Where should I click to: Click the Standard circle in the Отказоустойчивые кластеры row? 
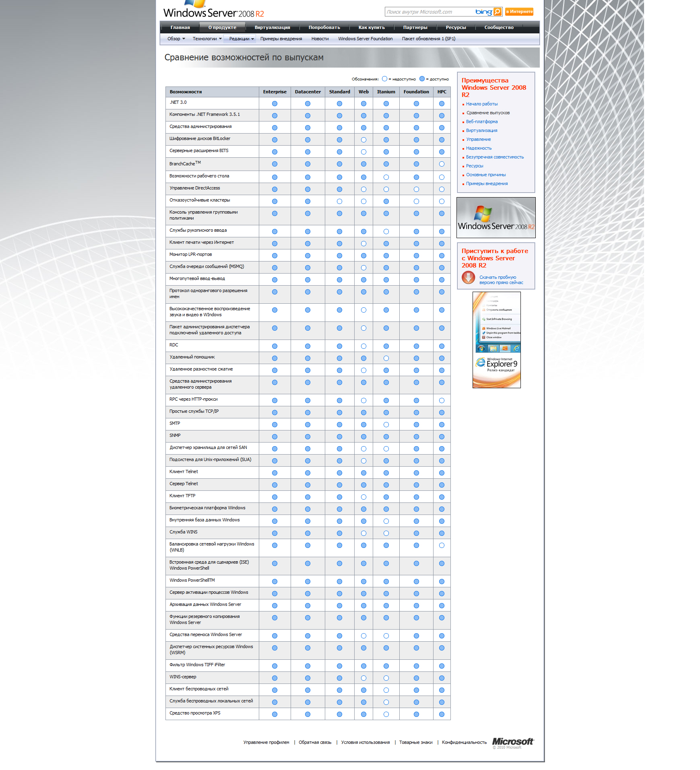click(339, 201)
